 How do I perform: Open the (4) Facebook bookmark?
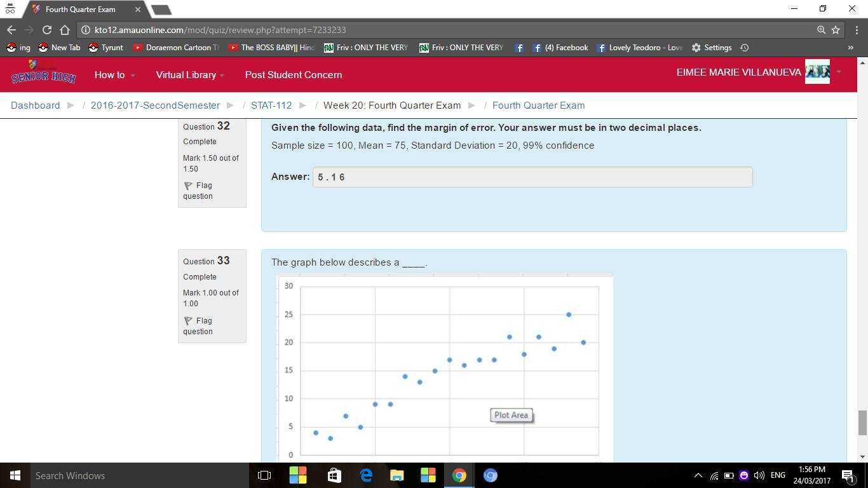(560, 48)
